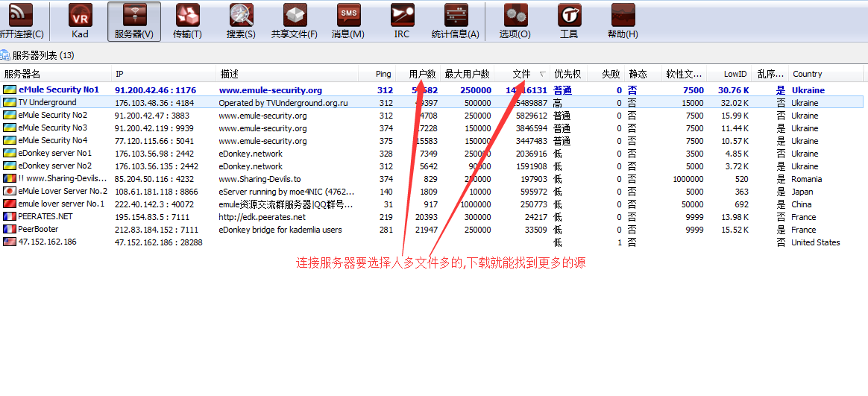Image resolution: width=868 pixels, height=396 pixels.
Task: Select the eMule Security No1 server row
Action: pyautogui.click(x=432, y=89)
